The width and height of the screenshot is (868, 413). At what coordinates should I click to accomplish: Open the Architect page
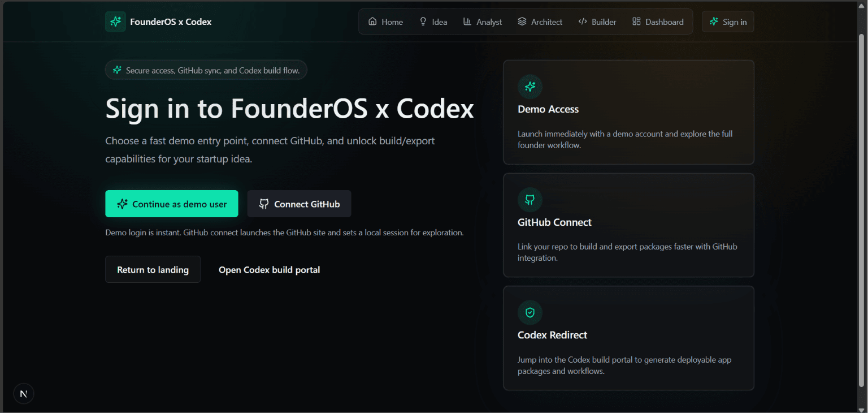540,21
